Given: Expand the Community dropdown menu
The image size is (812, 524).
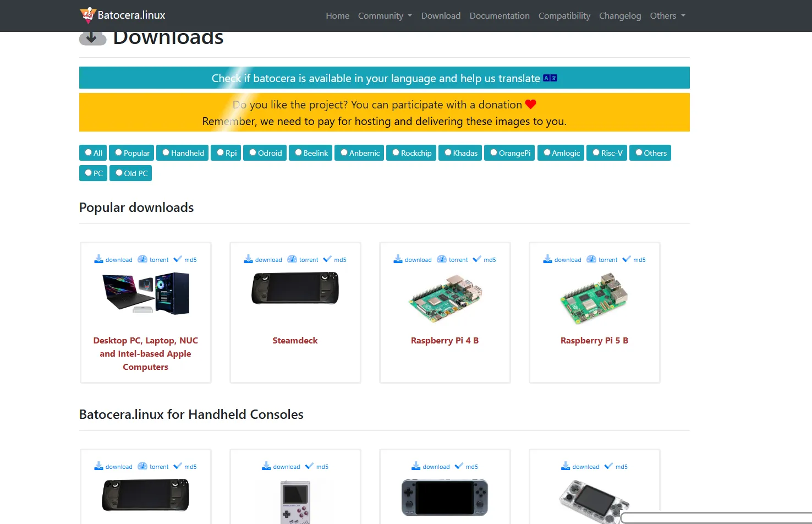Looking at the screenshot, I should point(385,15).
